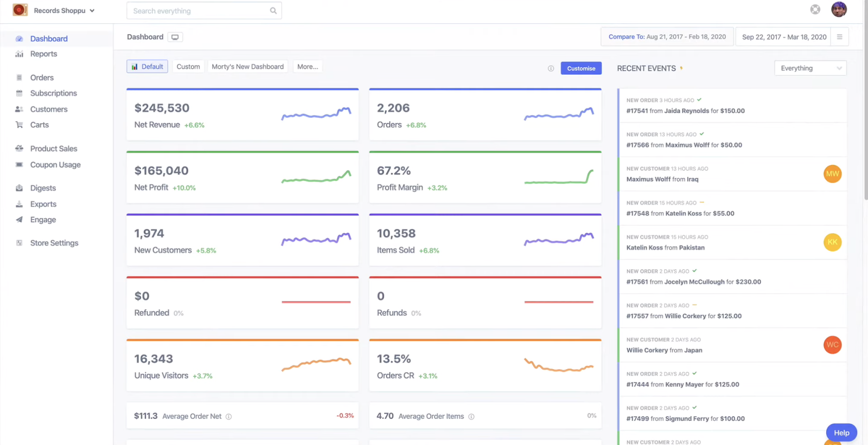Open order #17499 from Sigmund Ferry
The image size is (868, 445).
[732, 413]
